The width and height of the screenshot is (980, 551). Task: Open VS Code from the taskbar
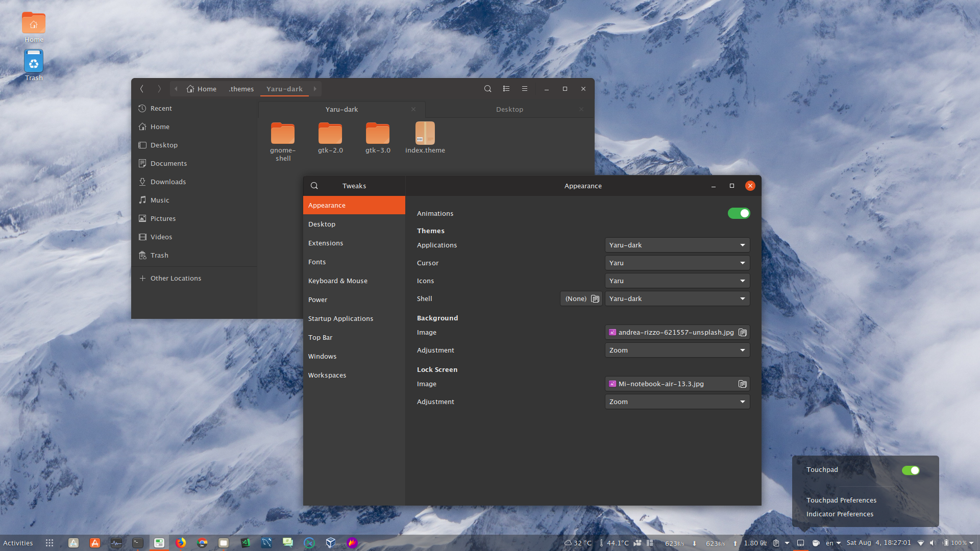tap(246, 543)
